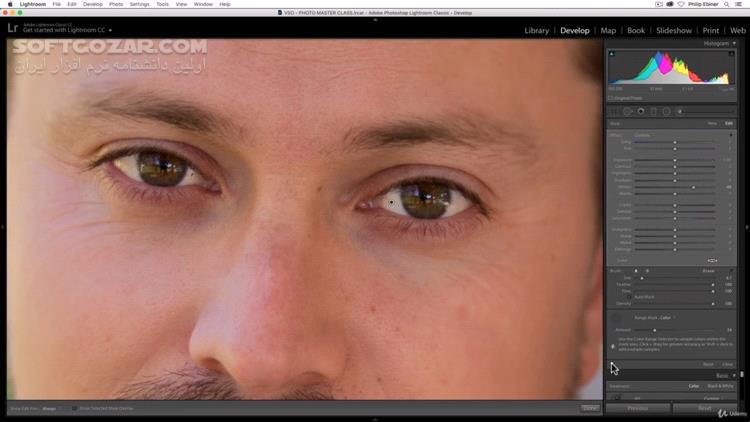The image size is (750, 422).
Task: Click the Feather slider handle
Action: point(713,285)
